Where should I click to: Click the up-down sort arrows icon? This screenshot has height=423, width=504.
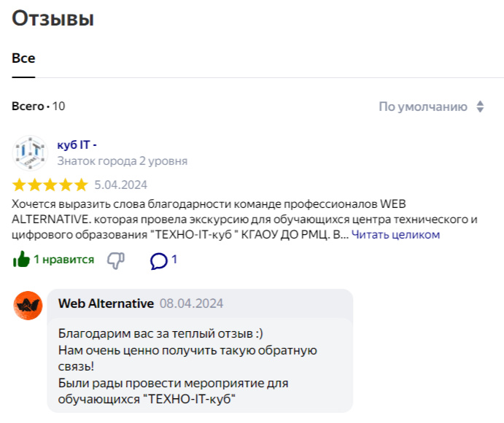[x=480, y=106]
